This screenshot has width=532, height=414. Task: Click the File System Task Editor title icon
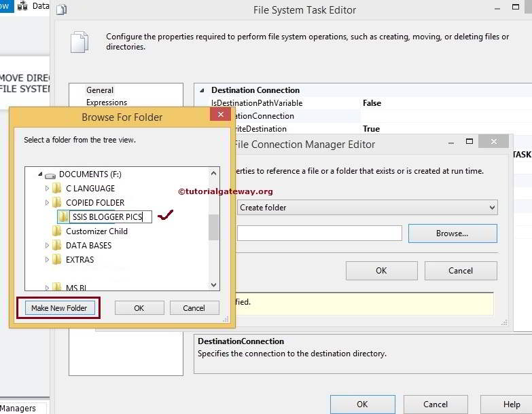(x=61, y=10)
